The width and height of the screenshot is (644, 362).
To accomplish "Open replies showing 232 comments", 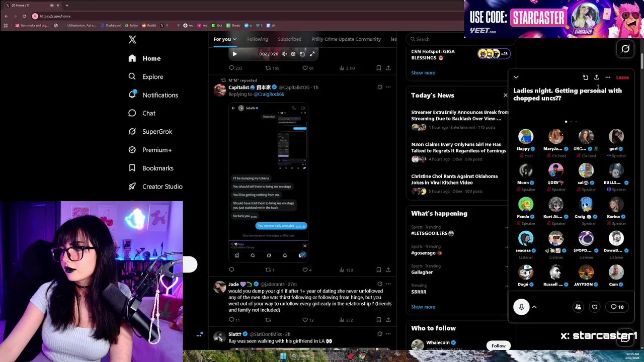I will tap(235, 68).
